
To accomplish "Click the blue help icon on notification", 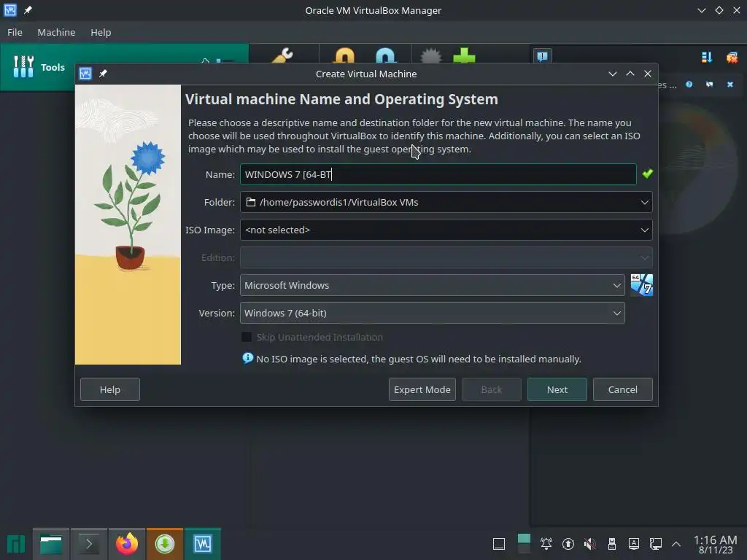I will (689, 85).
